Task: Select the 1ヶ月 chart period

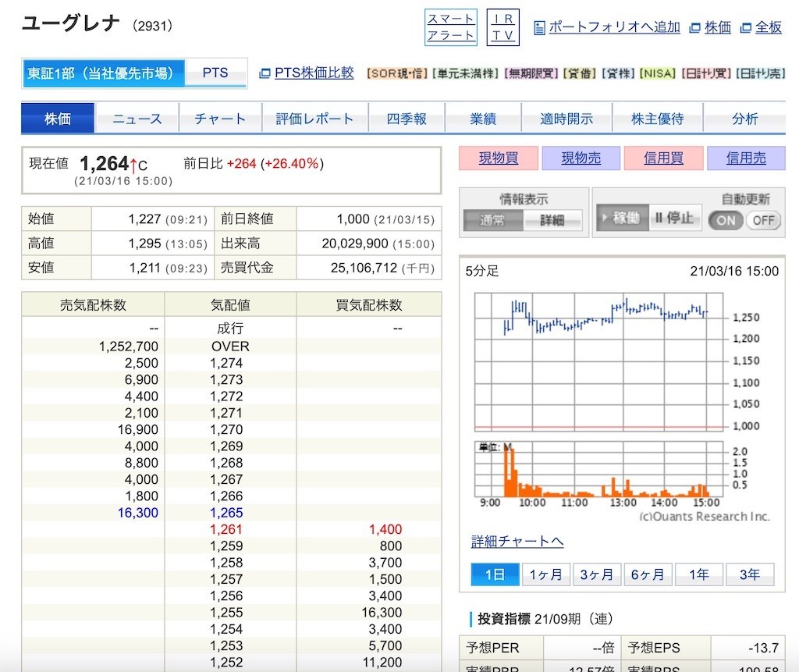Action: point(545,574)
